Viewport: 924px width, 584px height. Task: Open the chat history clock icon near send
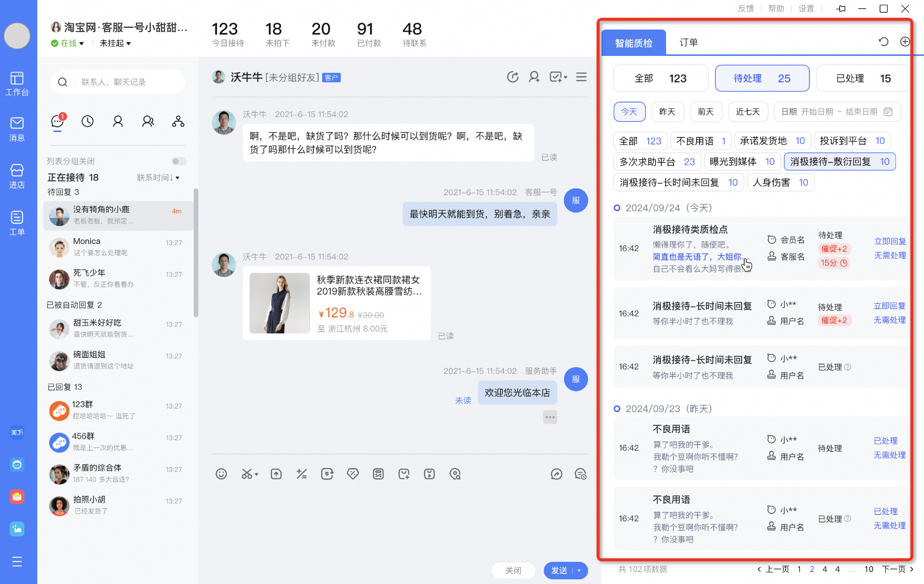pos(581,474)
